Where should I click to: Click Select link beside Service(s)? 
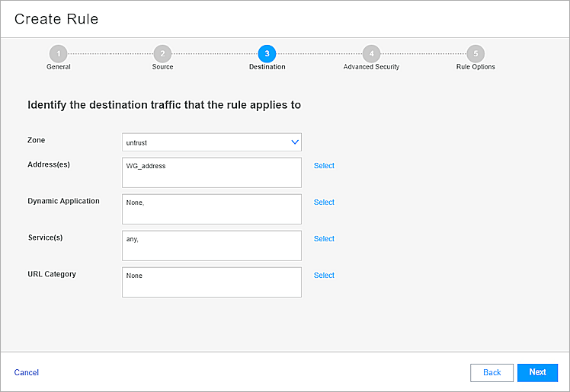(324, 239)
